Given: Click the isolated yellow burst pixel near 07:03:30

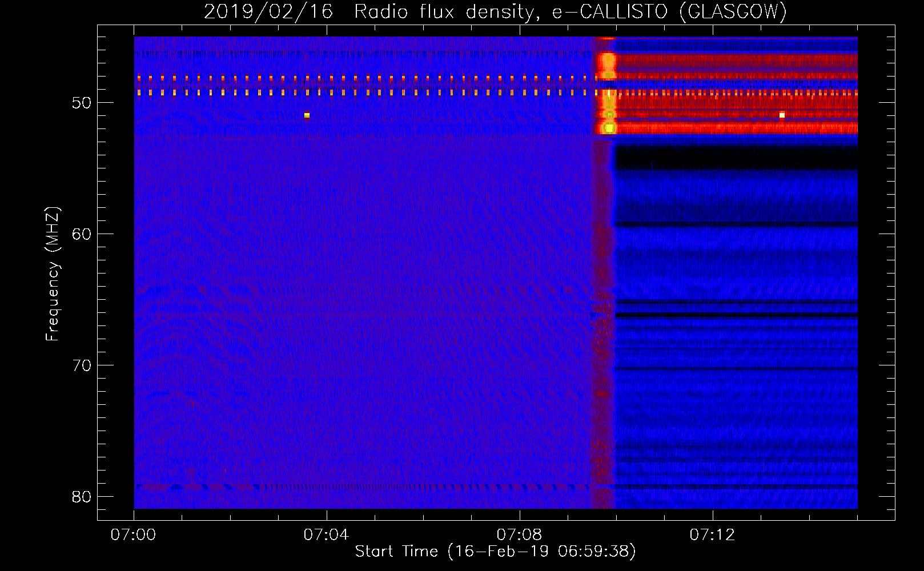Looking at the screenshot, I should tap(307, 115).
